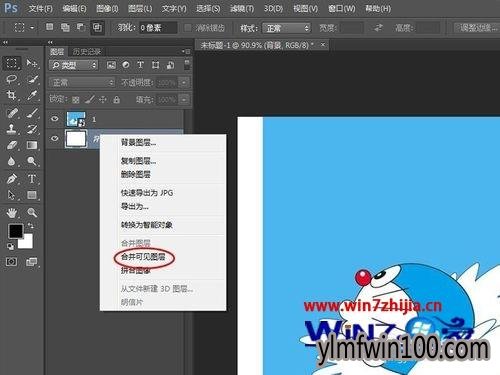The width and height of the screenshot is (500, 375).
Task: Select the Crop tool
Action: (12, 96)
